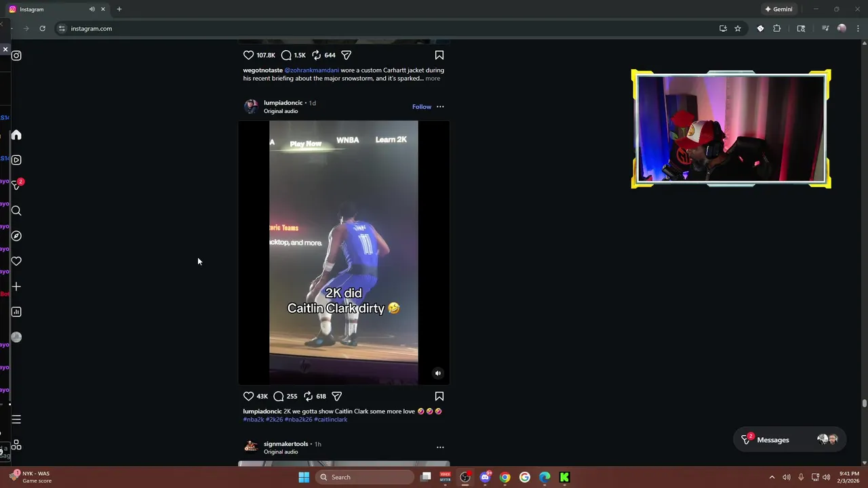The width and height of the screenshot is (868, 488).
Task: Open profile avatar in Instagram sidebar
Action: coord(16,337)
